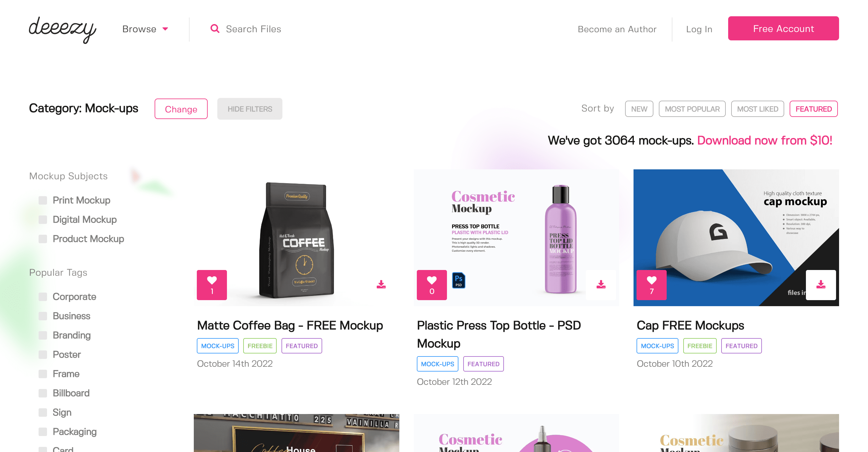Click the Free Account button

tap(783, 29)
